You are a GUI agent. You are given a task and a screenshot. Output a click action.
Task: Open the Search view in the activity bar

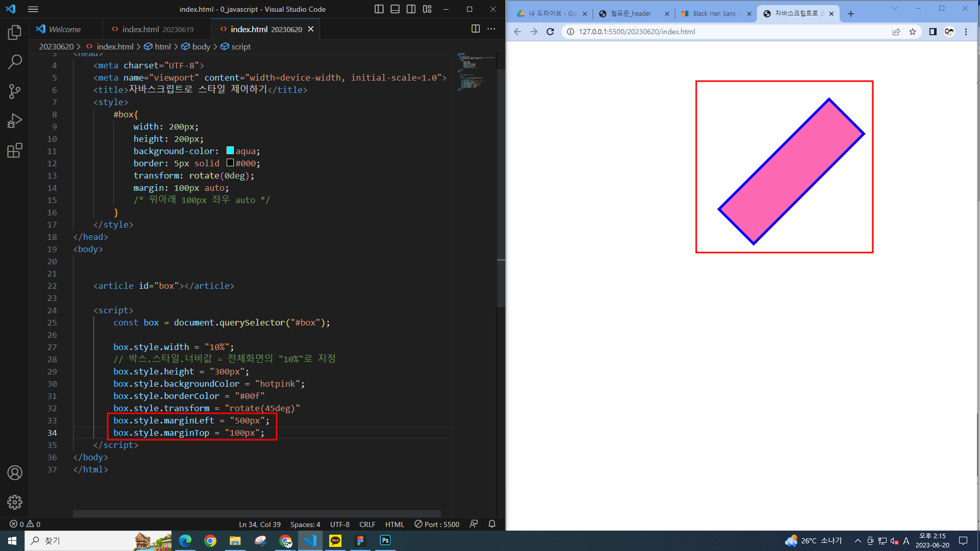click(x=15, y=62)
